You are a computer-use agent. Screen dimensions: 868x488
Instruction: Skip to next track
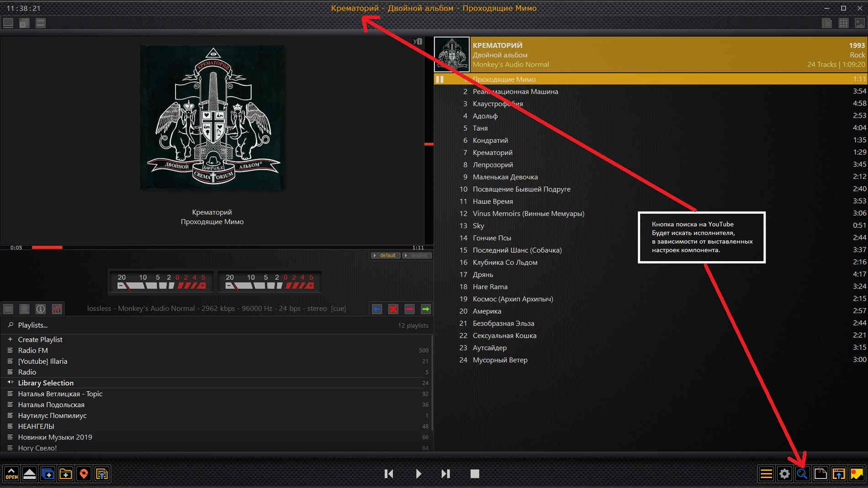point(445,474)
